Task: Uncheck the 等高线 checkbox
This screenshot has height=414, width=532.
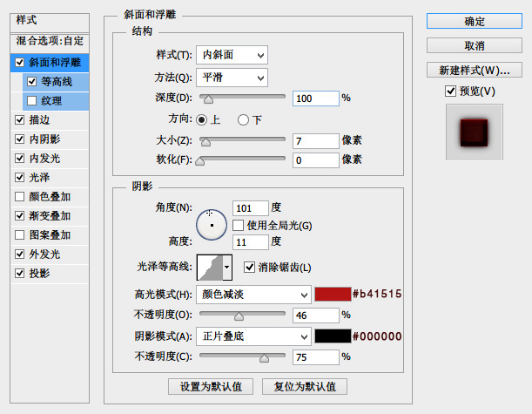Action: pos(32,82)
